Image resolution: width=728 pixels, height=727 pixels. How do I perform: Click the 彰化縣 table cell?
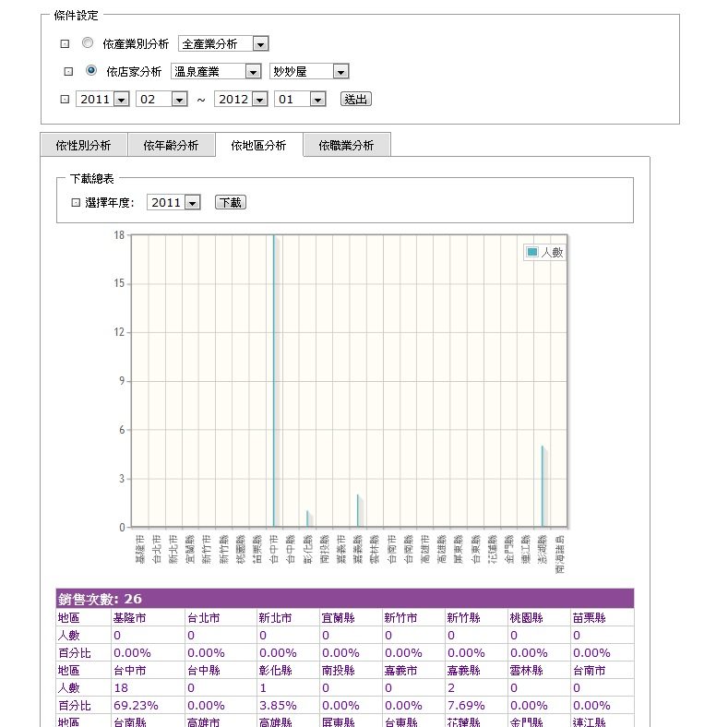[288, 671]
